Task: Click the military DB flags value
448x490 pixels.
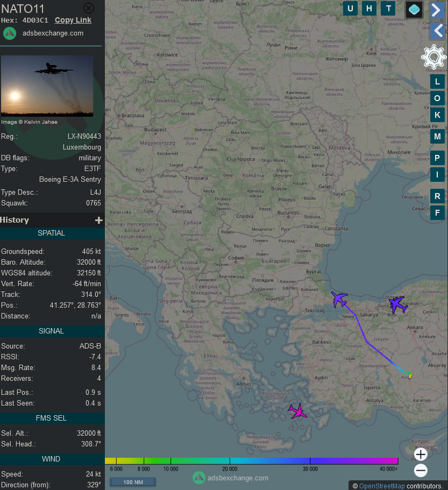Action: (90, 158)
